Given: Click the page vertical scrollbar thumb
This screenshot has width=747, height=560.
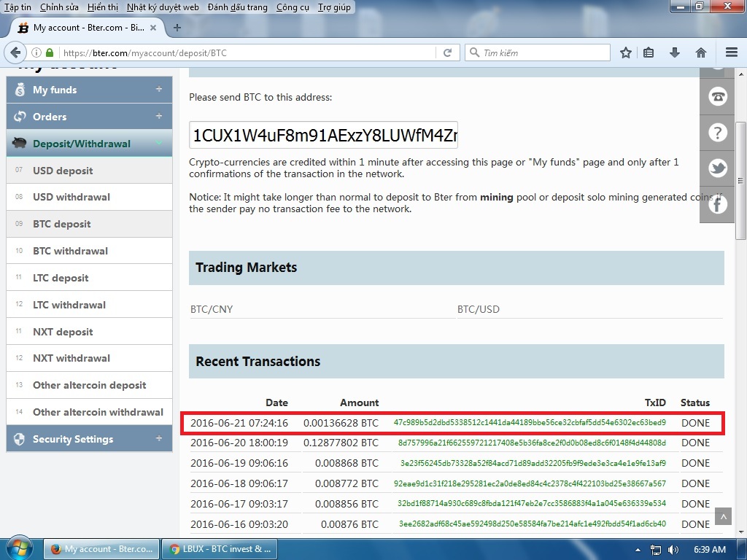Looking at the screenshot, I should [x=740, y=181].
